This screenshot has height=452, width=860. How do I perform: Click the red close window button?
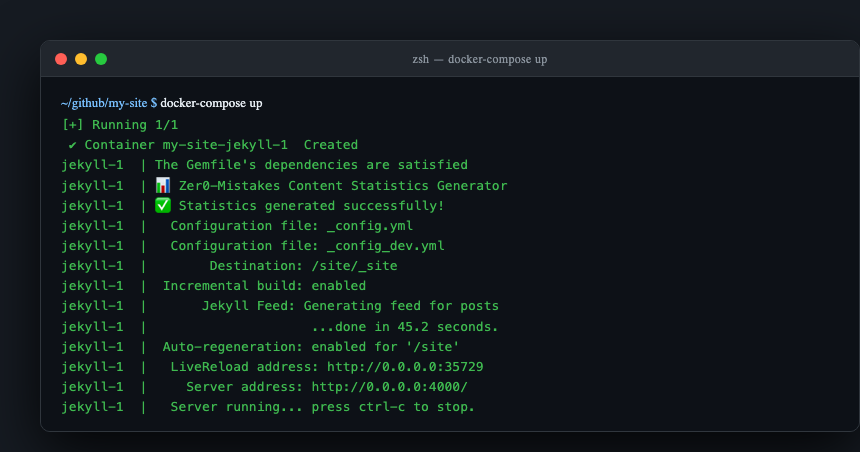(61, 59)
